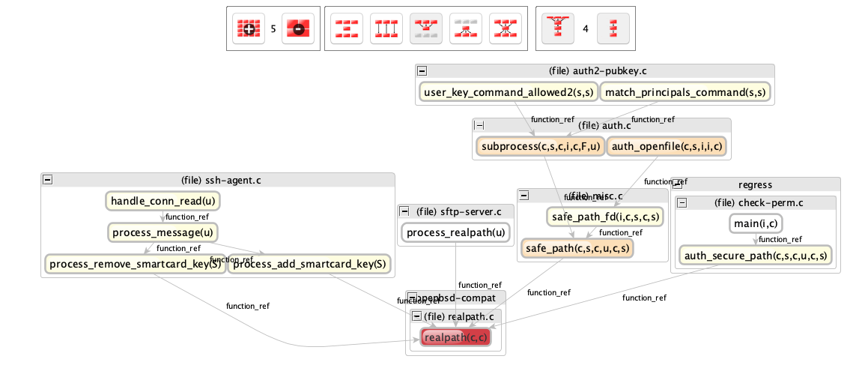Click the single vertical chain icon right of 4
The image size is (868, 386).
[613, 28]
